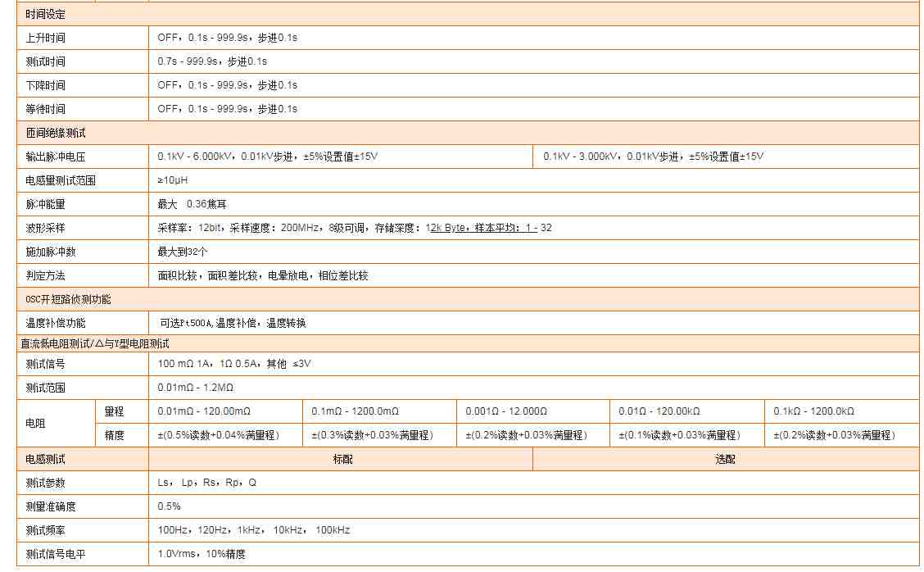Click the '等待时间' row label

(45, 109)
